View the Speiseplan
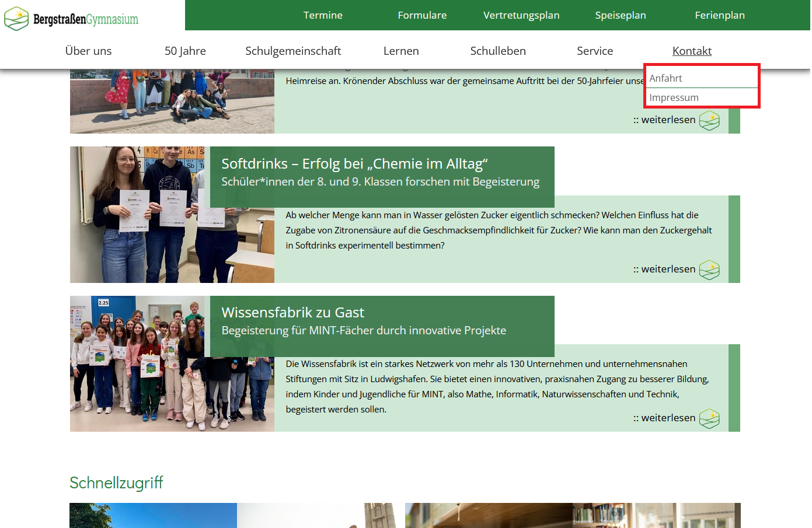 point(621,15)
